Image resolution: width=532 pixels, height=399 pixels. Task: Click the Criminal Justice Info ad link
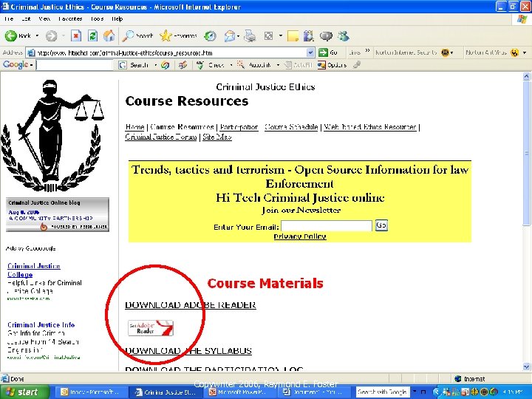41,324
